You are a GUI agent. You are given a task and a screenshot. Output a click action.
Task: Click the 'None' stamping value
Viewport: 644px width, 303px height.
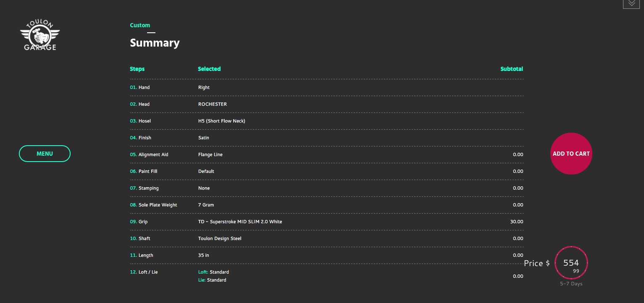(204, 188)
